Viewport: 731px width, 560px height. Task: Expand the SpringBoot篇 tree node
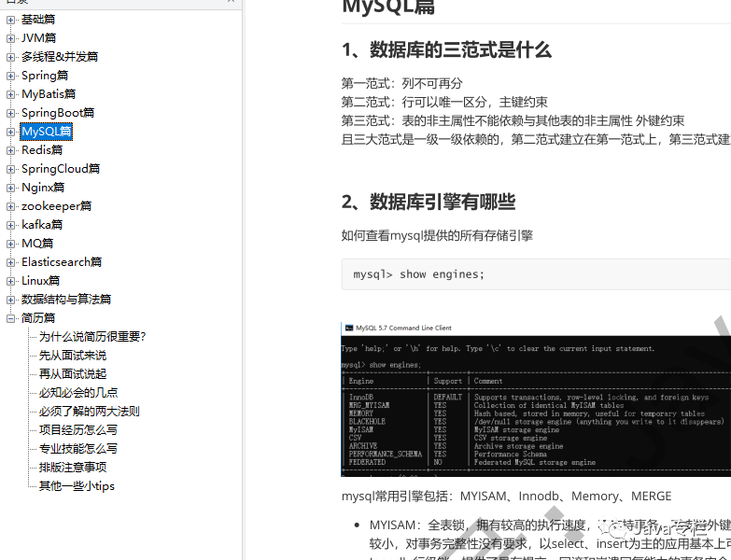(x=10, y=113)
